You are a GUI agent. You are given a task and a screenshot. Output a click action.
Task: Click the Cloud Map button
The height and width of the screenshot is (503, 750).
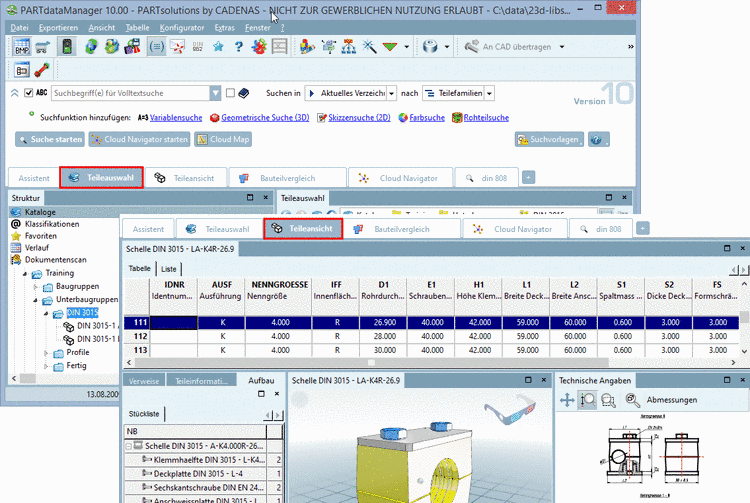[x=223, y=139]
